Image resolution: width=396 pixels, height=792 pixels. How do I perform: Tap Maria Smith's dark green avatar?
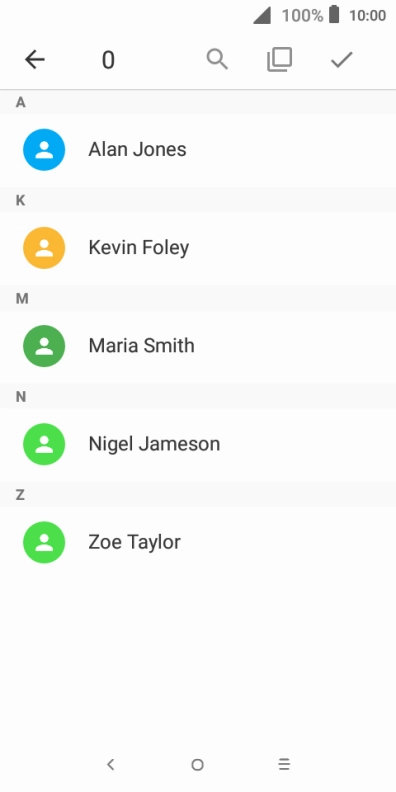click(x=44, y=345)
